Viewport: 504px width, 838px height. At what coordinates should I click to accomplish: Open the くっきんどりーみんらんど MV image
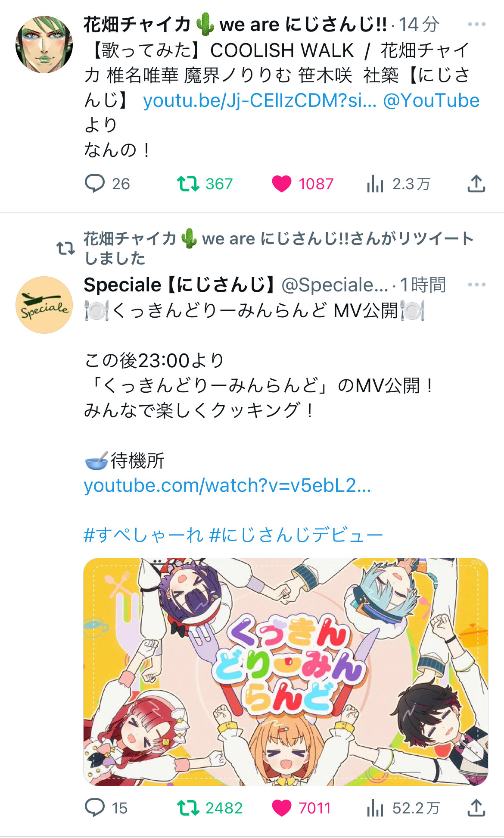click(286, 672)
